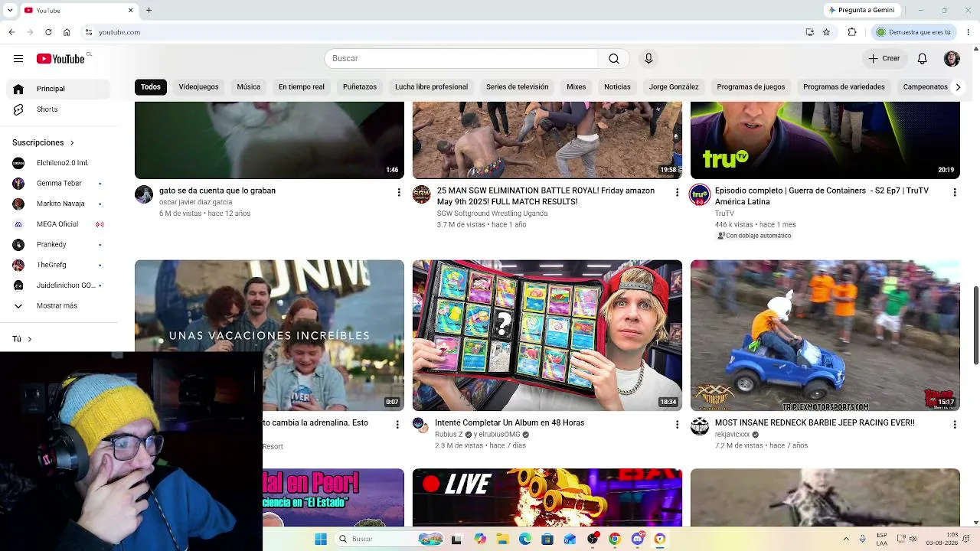Viewport: 980px width, 551px height.
Task: Select the 'Todos' filter chip
Action: click(x=151, y=87)
